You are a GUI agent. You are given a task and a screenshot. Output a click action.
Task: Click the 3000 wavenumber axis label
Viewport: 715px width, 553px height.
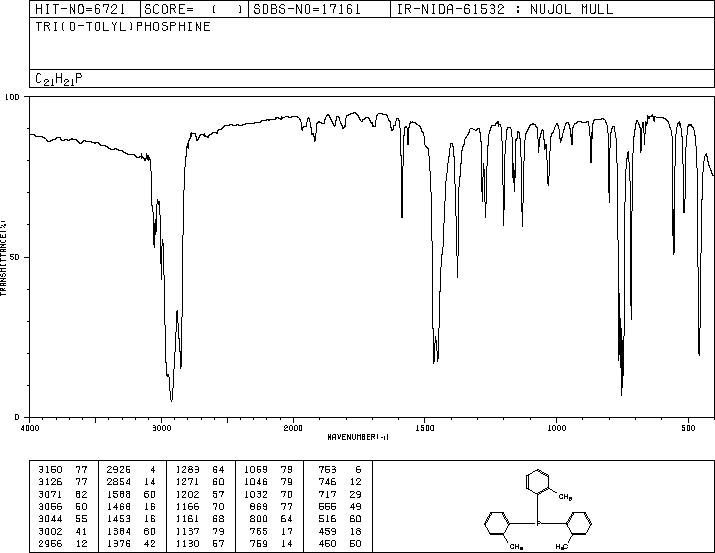pos(161,428)
